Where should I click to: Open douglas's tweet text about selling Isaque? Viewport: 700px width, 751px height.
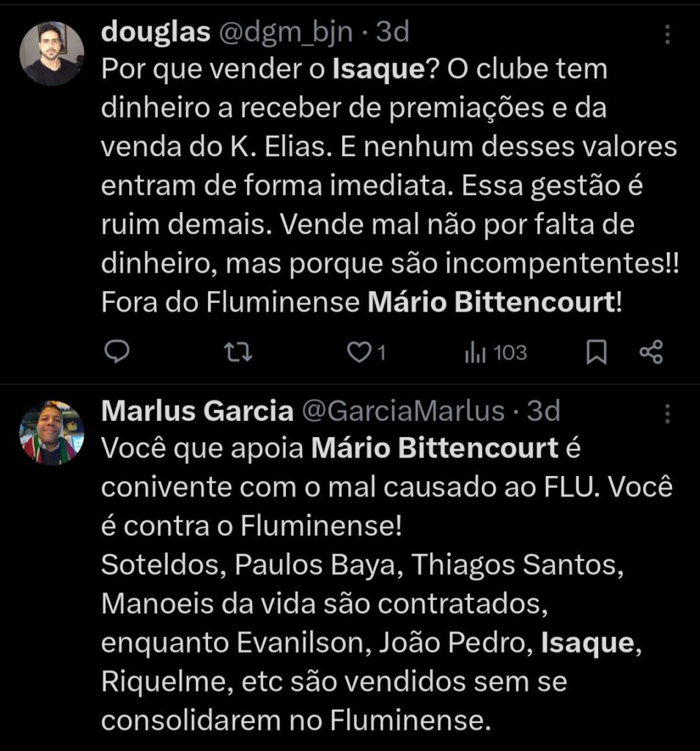(390, 186)
